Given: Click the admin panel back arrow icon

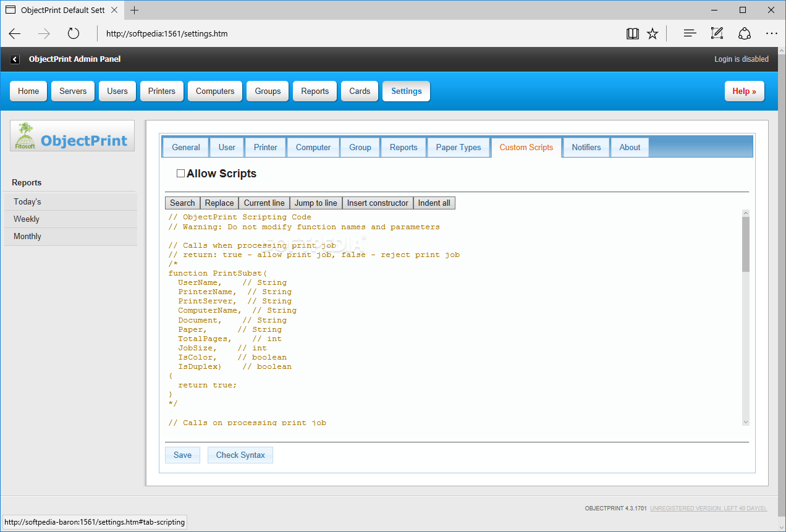Looking at the screenshot, I should tap(15, 59).
